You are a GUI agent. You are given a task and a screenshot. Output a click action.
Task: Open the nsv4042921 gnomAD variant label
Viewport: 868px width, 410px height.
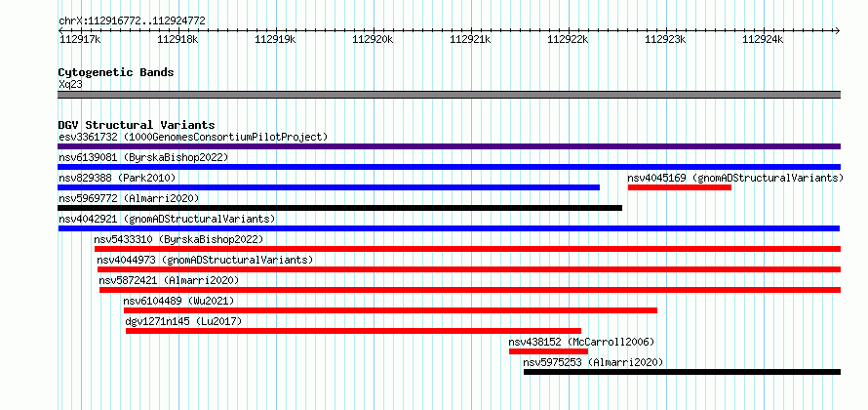click(167, 219)
